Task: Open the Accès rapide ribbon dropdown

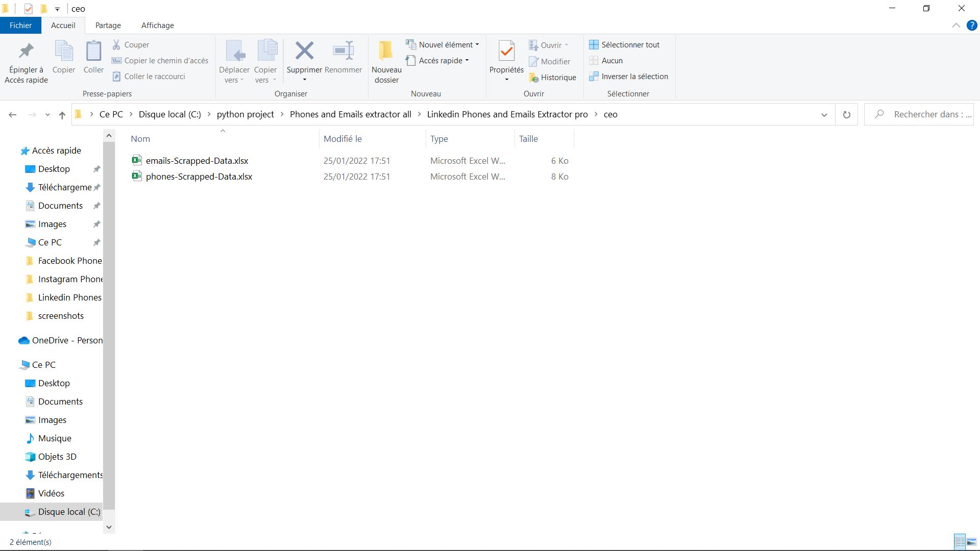Action: [437, 61]
